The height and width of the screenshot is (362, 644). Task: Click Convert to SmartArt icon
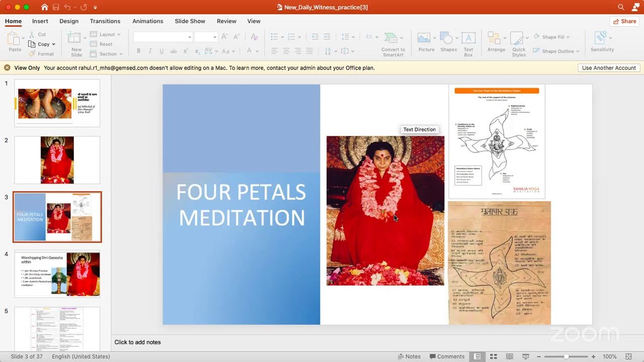(x=390, y=38)
